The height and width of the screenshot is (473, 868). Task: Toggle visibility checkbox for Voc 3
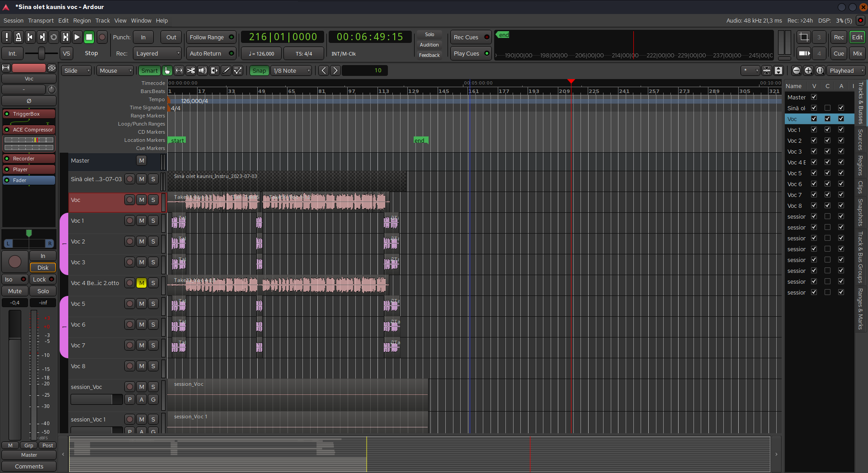coord(814,151)
